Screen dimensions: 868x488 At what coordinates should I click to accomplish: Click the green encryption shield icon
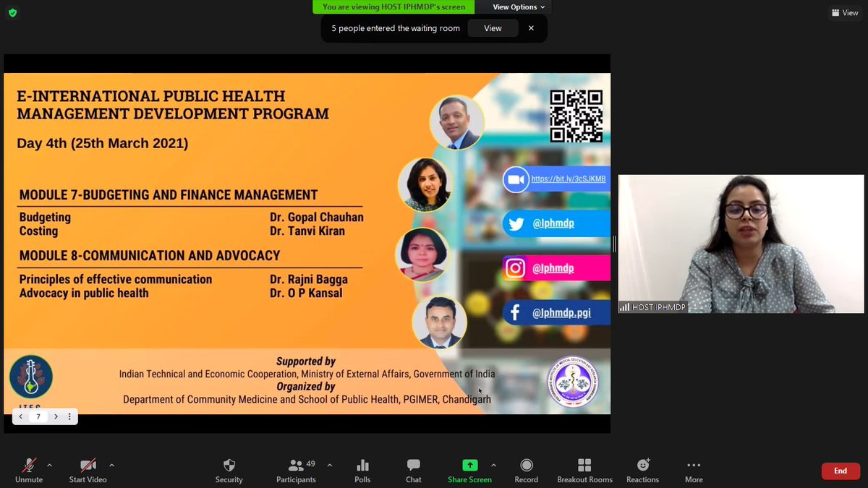[12, 12]
